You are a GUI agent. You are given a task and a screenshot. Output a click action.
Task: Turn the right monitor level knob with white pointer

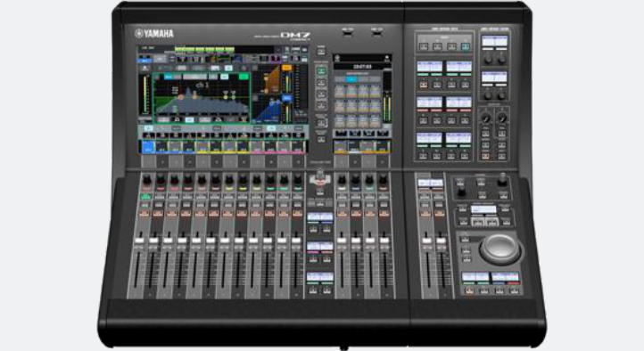[x=502, y=118]
